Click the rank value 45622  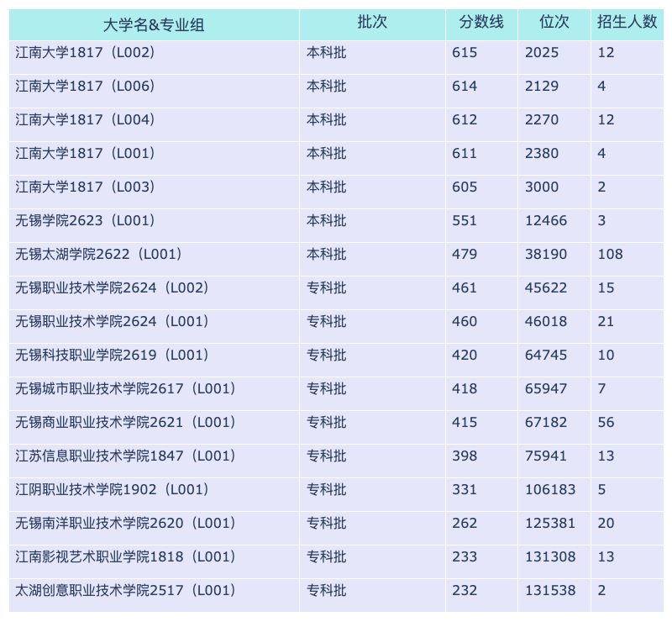click(546, 287)
